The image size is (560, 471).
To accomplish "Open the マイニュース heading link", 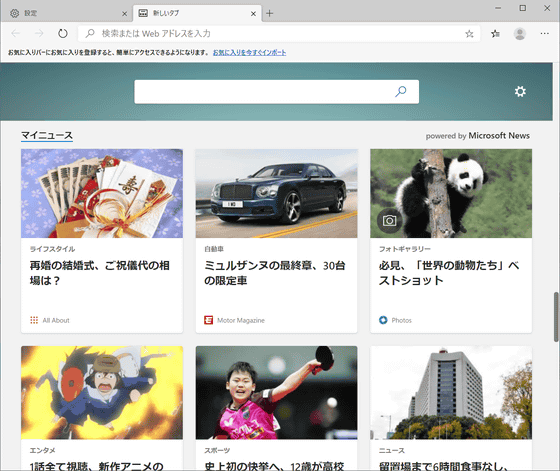I will [47, 136].
